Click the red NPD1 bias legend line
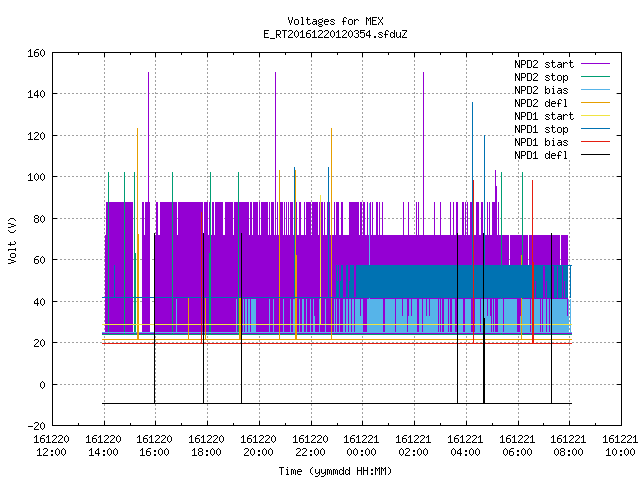The width and height of the screenshot is (640, 480). click(595, 142)
